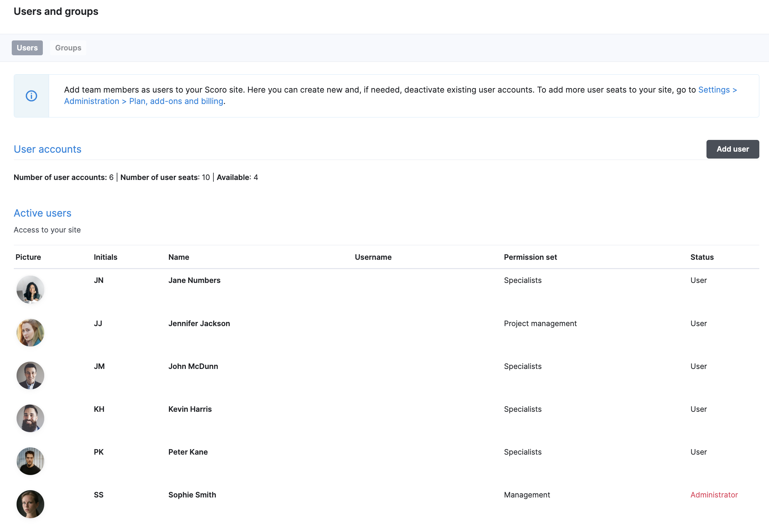
Task: Click Kevin Harris' Specialists permission set
Action: (523, 409)
